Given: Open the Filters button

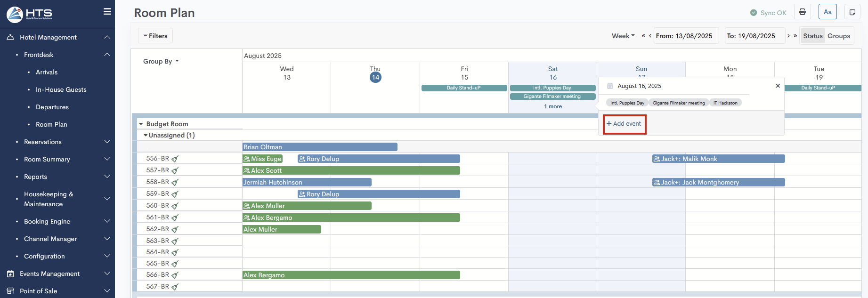Looking at the screenshot, I should [x=155, y=36].
